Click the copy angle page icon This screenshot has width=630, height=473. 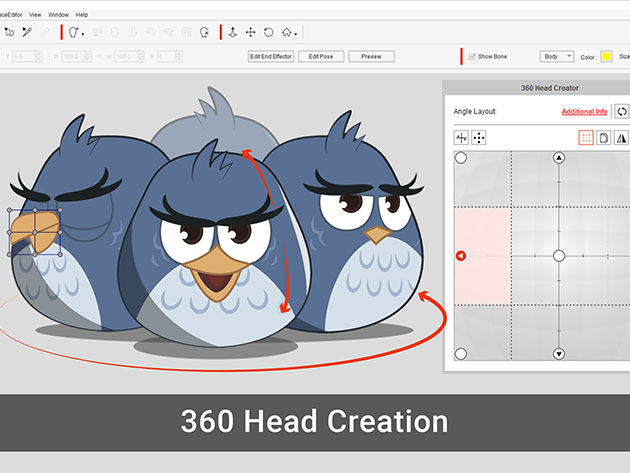pos(603,138)
